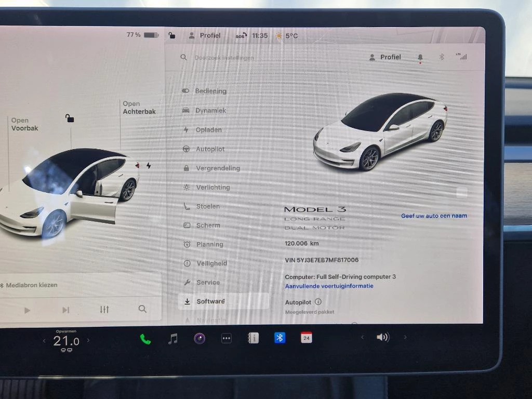This screenshot has width=532, height=399.
Task: Tap the 21.0 cabin temperature control
Action: 66,340
